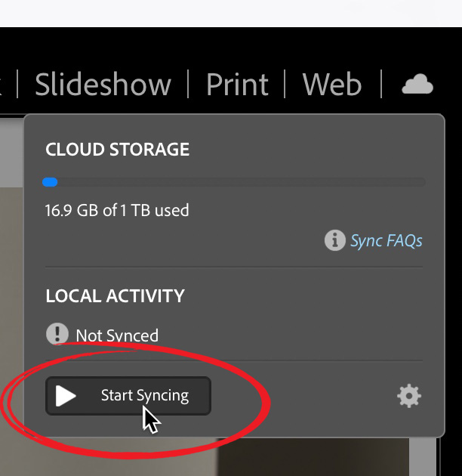Click the exclamation icon next to Not Synced
Image resolution: width=462 pixels, height=476 pixels.
tap(57, 334)
